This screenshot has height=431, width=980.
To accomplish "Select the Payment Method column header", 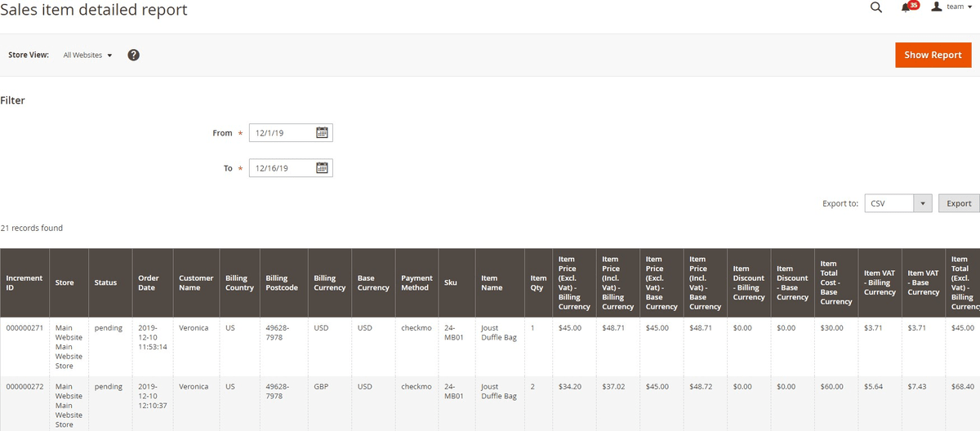I will (416, 282).
